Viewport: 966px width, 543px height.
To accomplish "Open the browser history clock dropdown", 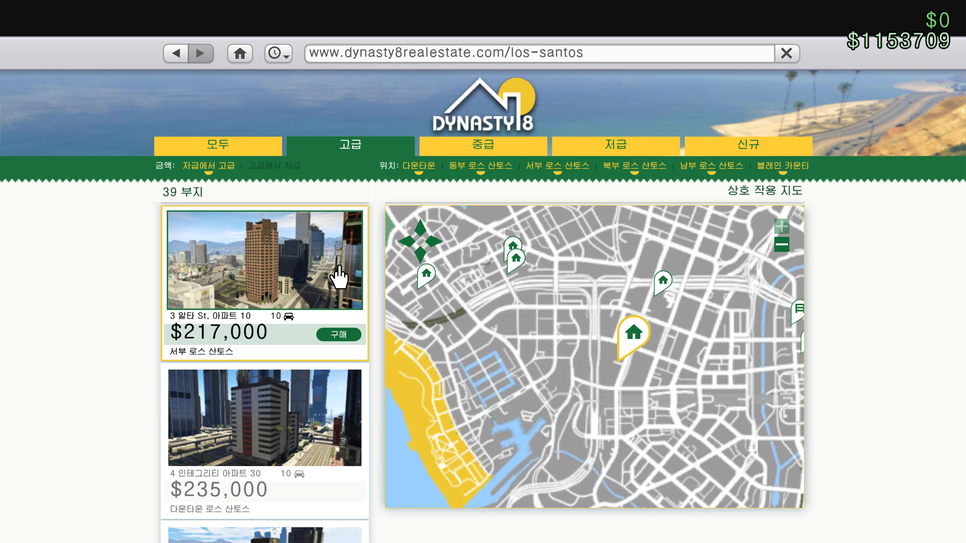I will pyautogui.click(x=278, y=53).
